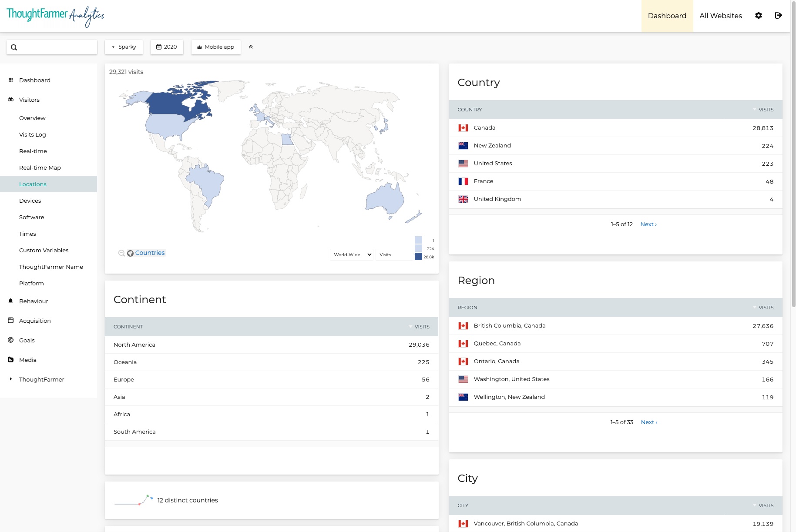Click the New Zealand flag in Country table

463,146
